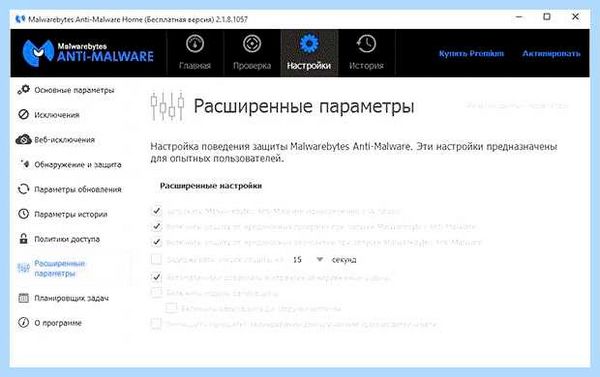Enable delayed protection start checkbox beside 15 секунд
The height and width of the screenshot is (377, 600).
pos(156,259)
